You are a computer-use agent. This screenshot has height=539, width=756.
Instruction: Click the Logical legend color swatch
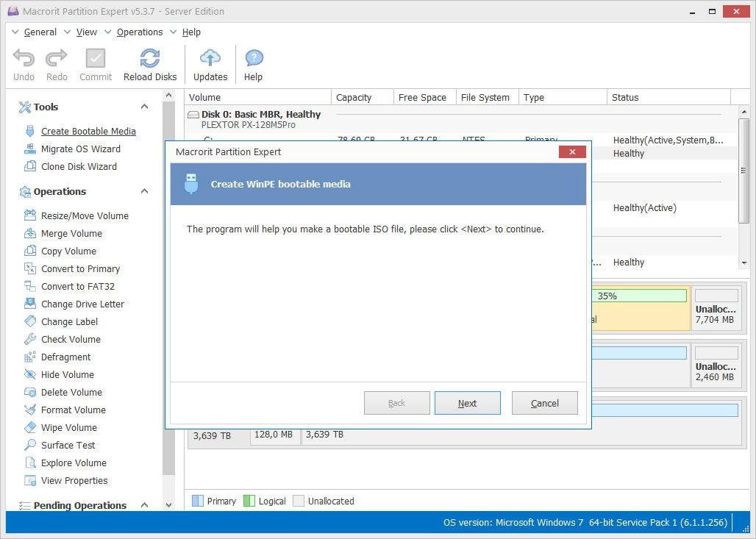(249, 501)
